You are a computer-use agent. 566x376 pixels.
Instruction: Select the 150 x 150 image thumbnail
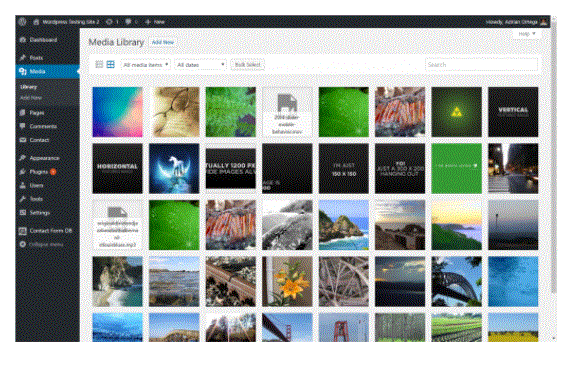click(x=344, y=169)
